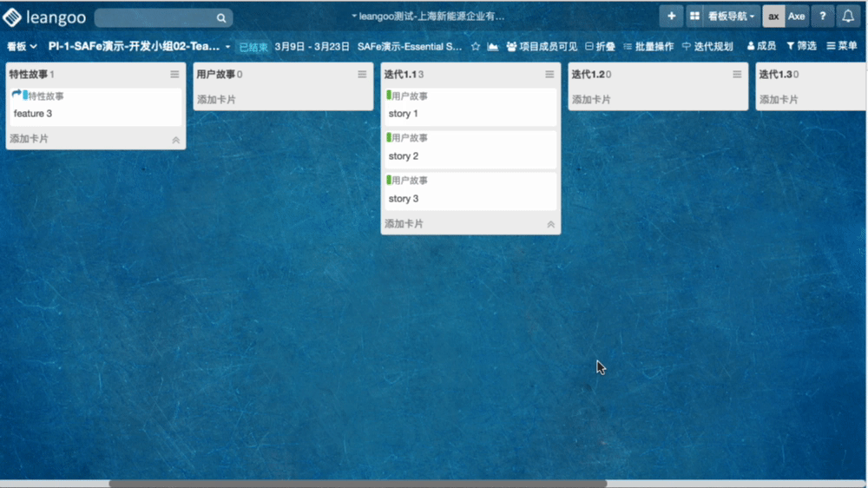
Task: Open the 特性故事 list menu icon
Action: (x=174, y=75)
